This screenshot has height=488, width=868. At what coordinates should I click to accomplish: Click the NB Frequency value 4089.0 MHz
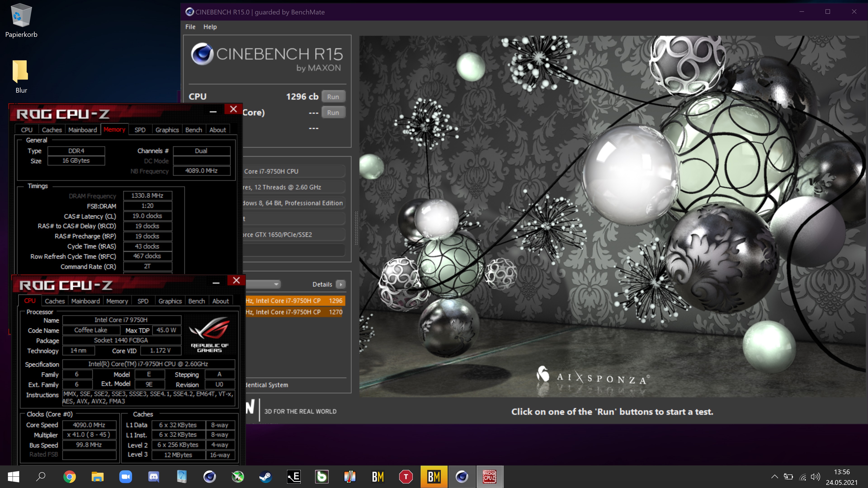tap(201, 171)
